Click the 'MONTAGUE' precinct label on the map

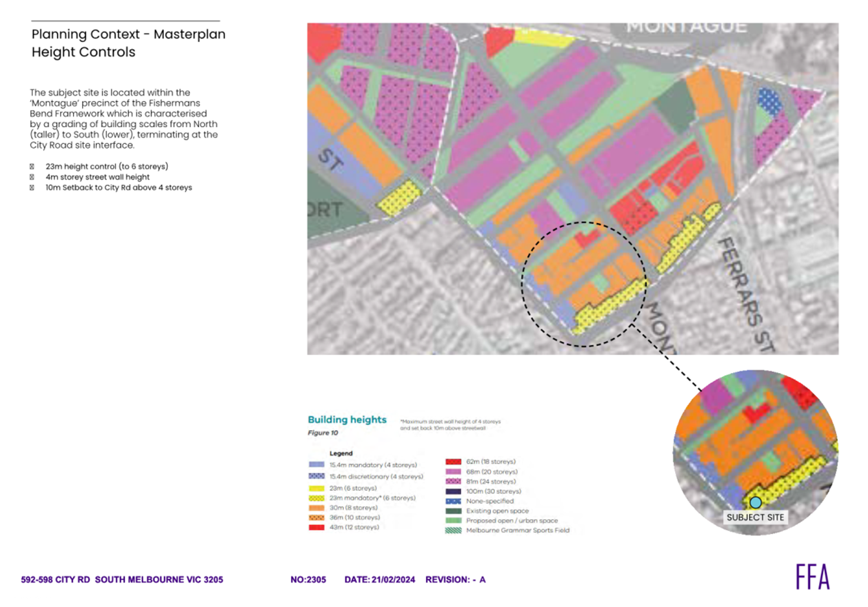[x=687, y=28]
